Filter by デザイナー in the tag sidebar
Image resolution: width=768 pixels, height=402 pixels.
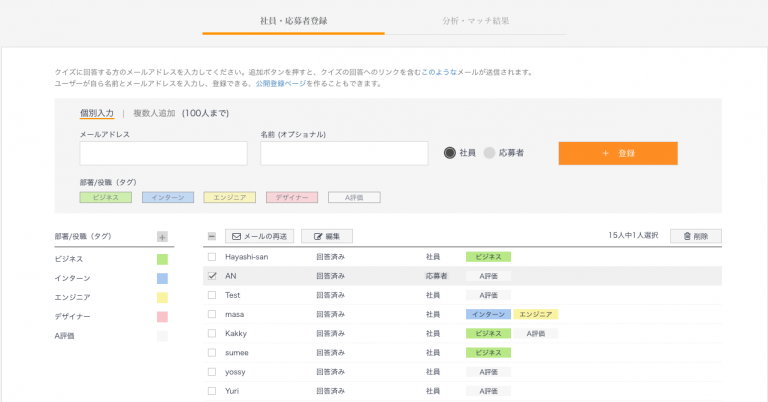coord(72,316)
